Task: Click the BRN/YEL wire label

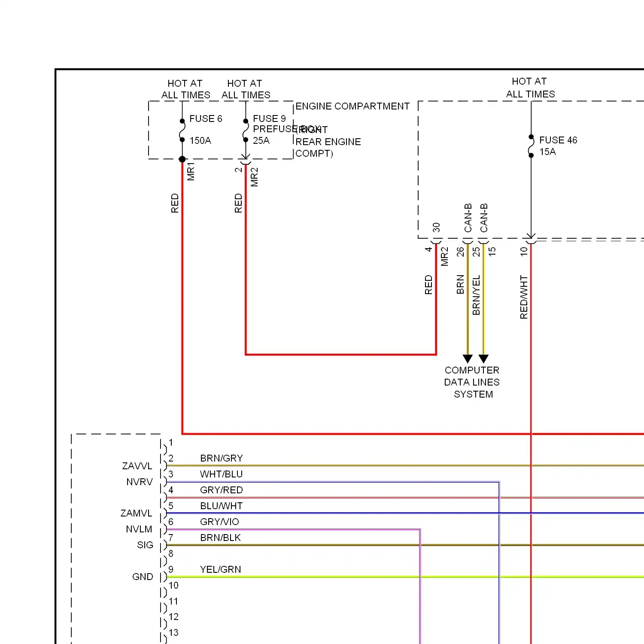Action: [476, 295]
